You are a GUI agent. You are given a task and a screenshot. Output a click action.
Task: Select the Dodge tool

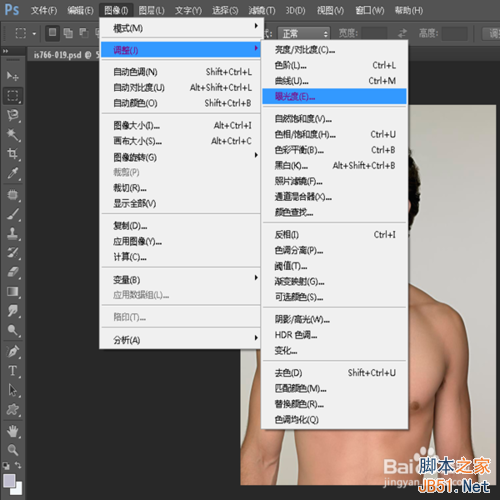coord(13,330)
